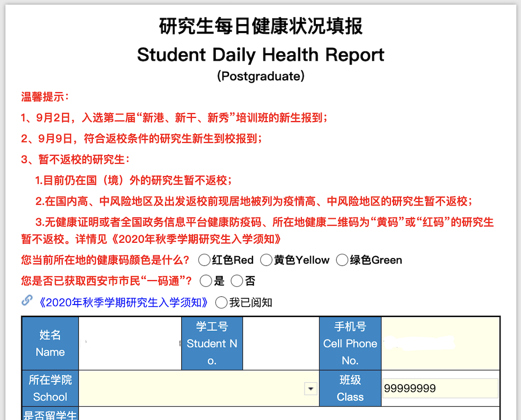521x420 pixels.
Task: Click the Class field containing 99999999
Action: 440,389
